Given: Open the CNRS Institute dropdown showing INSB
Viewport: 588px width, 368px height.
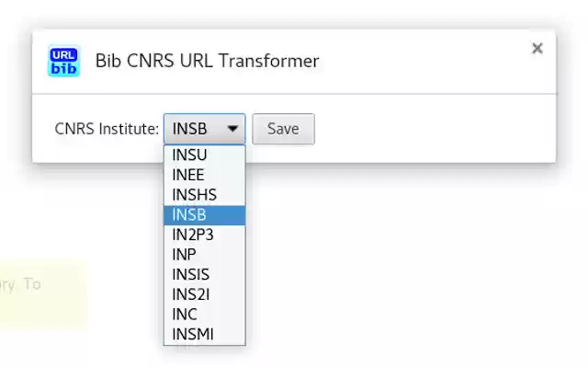Looking at the screenshot, I should [204, 129].
